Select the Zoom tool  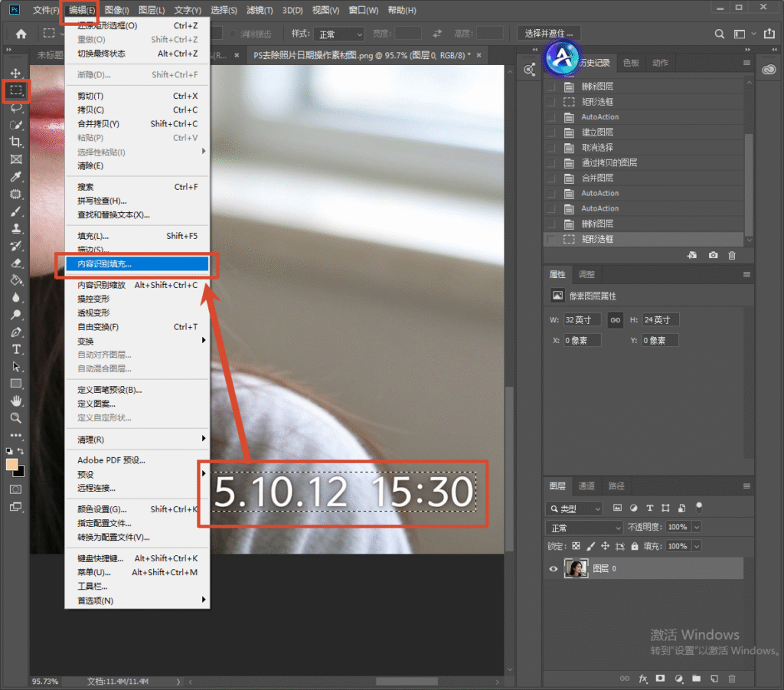(16, 418)
